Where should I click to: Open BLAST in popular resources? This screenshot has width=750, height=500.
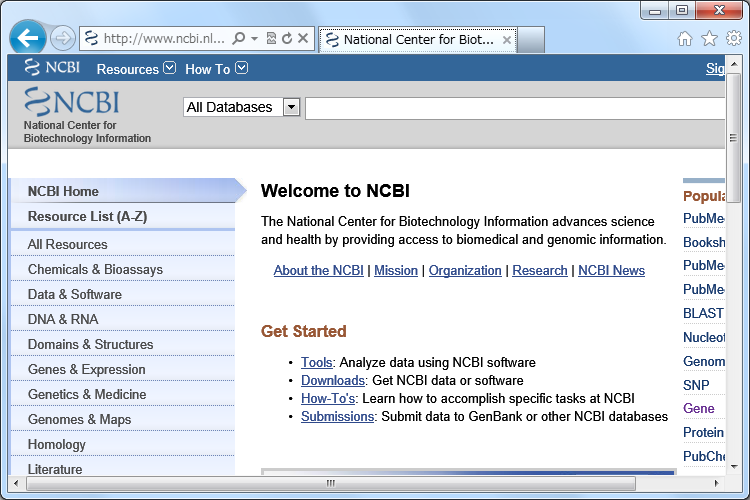(x=703, y=313)
